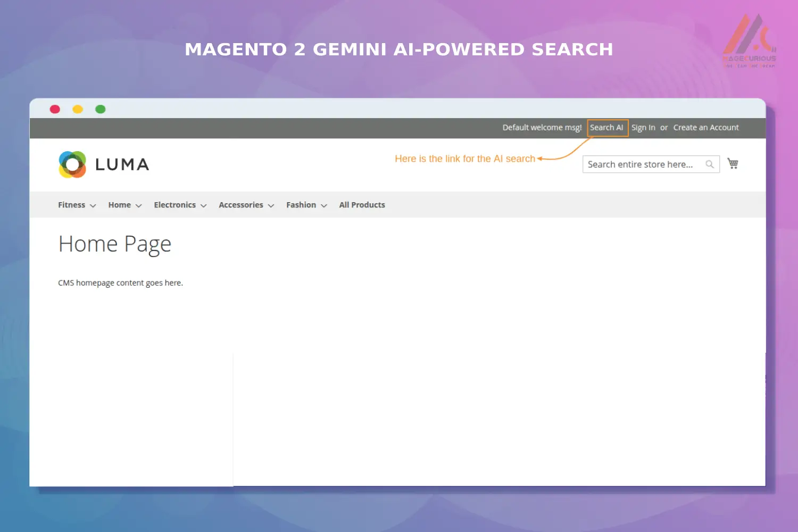The height and width of the screenshot is (532, 798).
Task: Select the Fitness menu item
Action: tap(71, 204)
